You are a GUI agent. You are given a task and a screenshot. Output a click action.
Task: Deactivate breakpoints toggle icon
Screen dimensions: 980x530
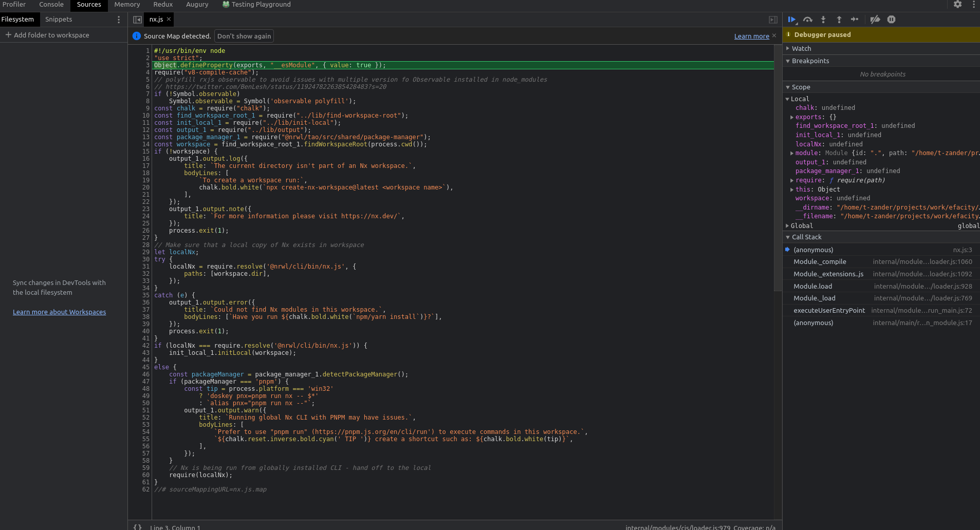pos(875,20)
